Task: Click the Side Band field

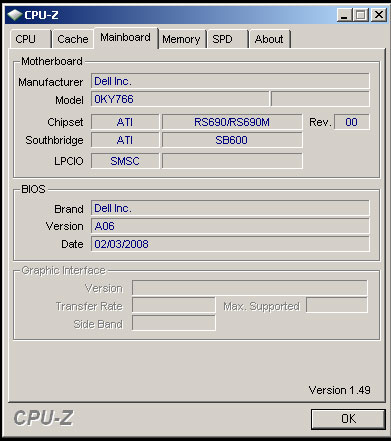Action: point(174,323)
